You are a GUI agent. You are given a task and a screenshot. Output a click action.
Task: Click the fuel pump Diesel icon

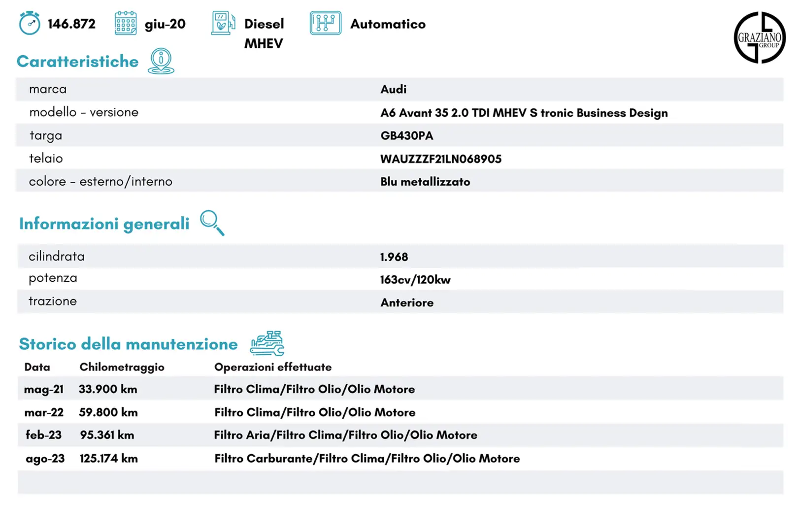pyautogui.click(x=223, y=23)
